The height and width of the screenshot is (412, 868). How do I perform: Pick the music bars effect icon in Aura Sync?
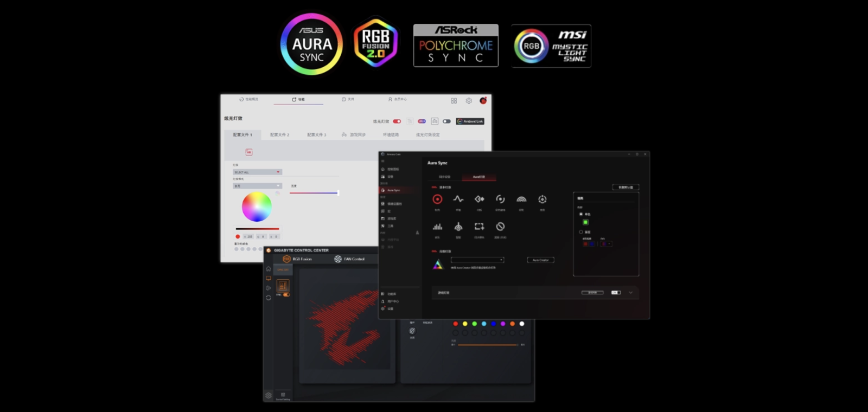pyautogui.click(x=437, y=227)
